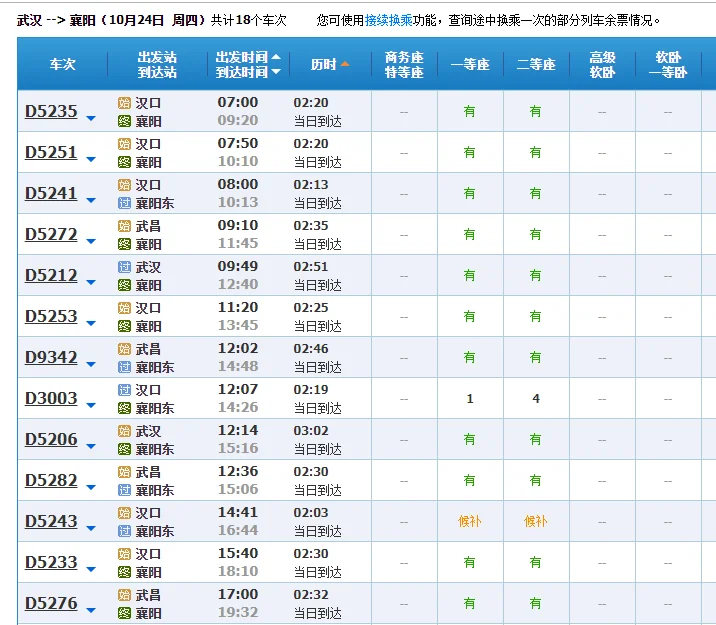Open train D5282 details link
Screen dimensions: 716x625
coord(51,481)
